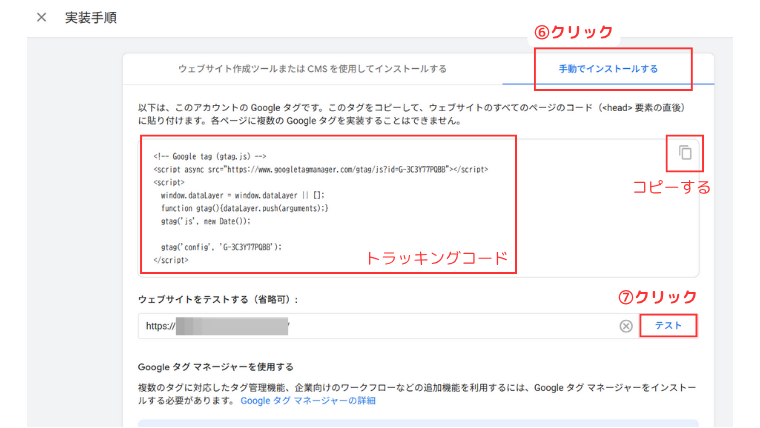This screenshot has width=760, height=428.
Task: Switch to the 手動でインストールする tab
Action: (608, 69)
